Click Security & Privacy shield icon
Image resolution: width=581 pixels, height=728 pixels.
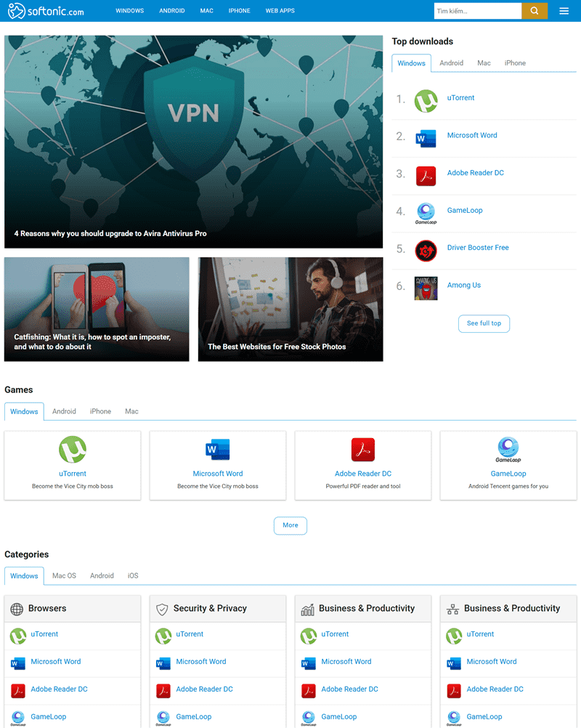pos(162,609)
